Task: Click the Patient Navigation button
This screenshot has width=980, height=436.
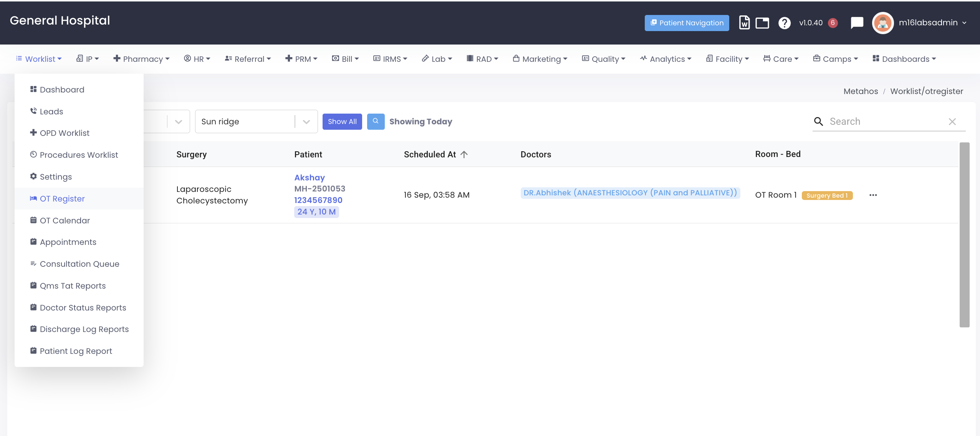Action: [687, 23]
